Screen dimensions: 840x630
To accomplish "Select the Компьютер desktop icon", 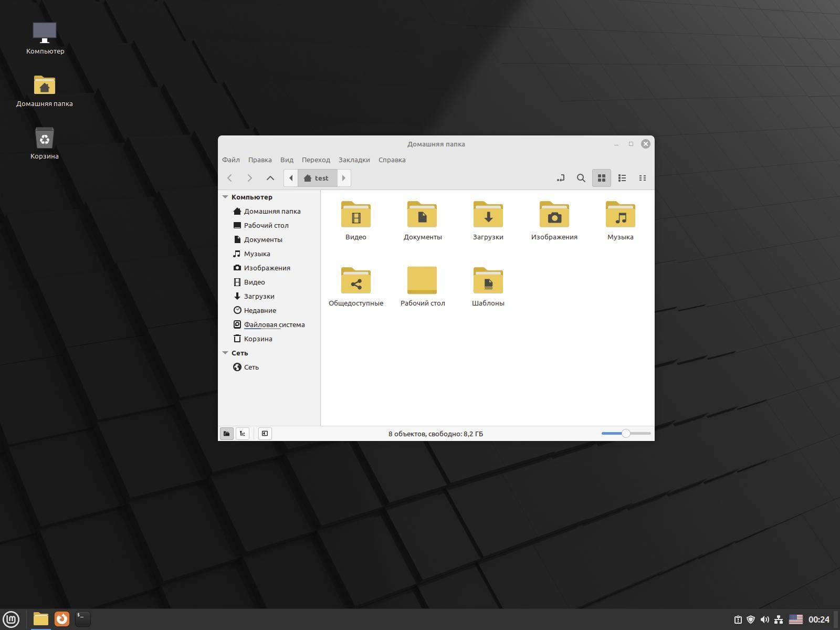I will pos(45,33).
